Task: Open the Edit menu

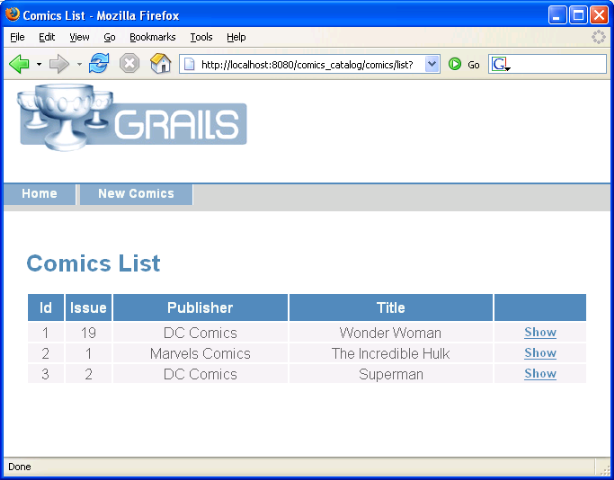Action: point(47,37)
